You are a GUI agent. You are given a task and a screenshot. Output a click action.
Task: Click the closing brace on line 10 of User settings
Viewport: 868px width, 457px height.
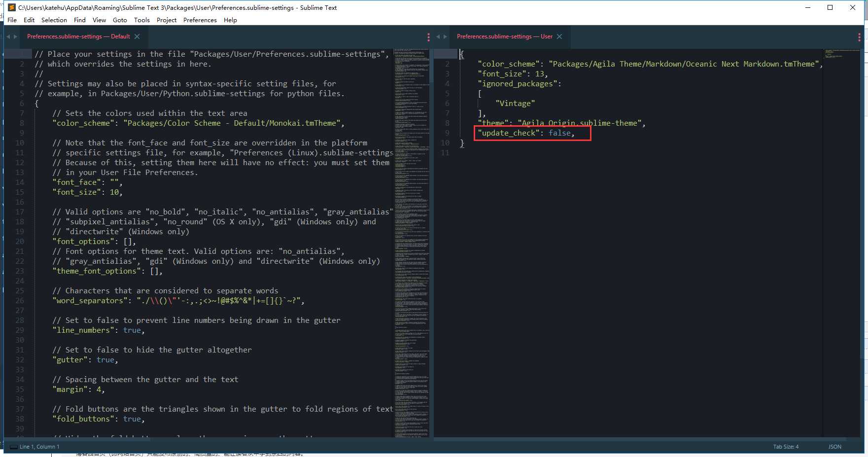pyautogui.click(x=462, y=143)
